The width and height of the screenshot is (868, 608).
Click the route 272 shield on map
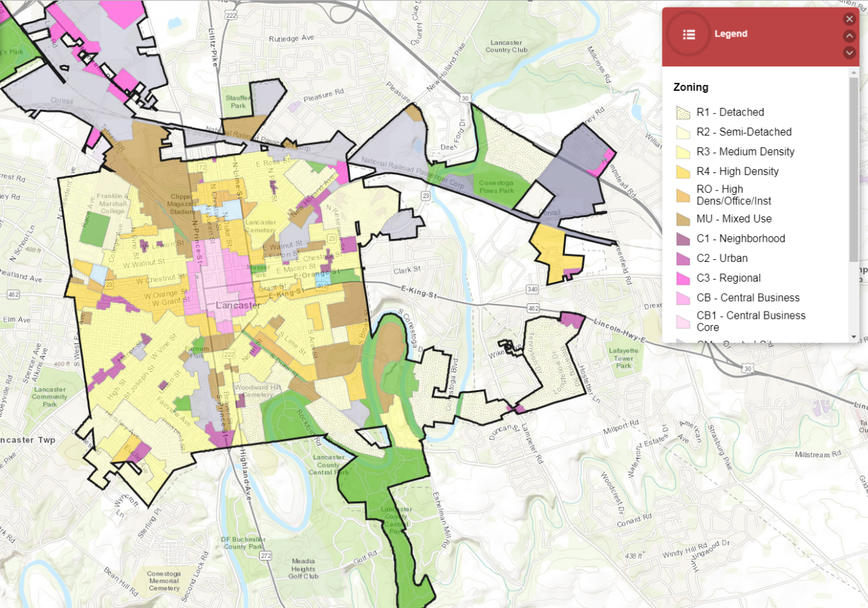(x=265, y=556)
